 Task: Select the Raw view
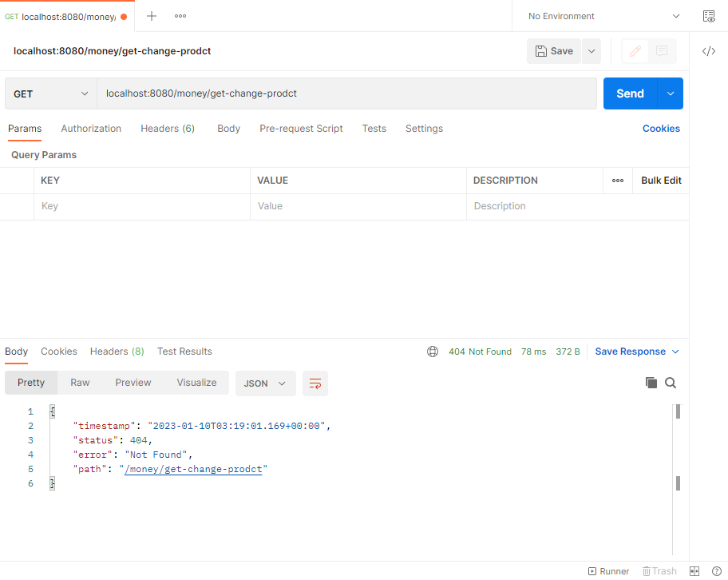click(80, 383)
